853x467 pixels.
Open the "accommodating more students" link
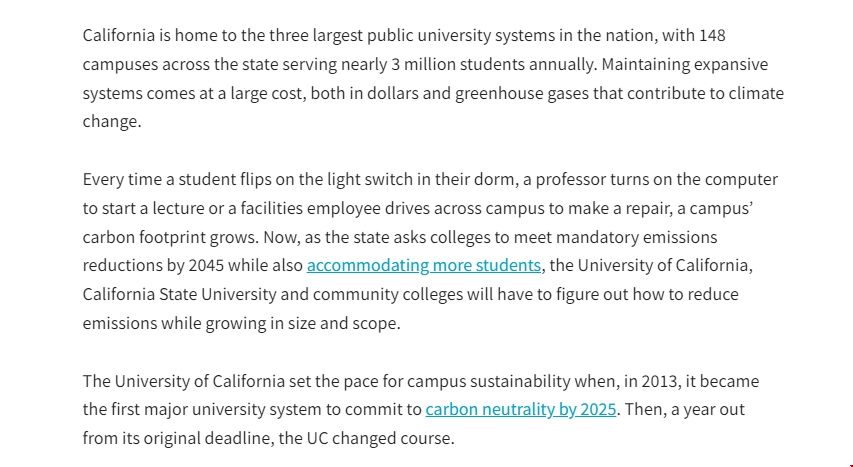point(423,266)
